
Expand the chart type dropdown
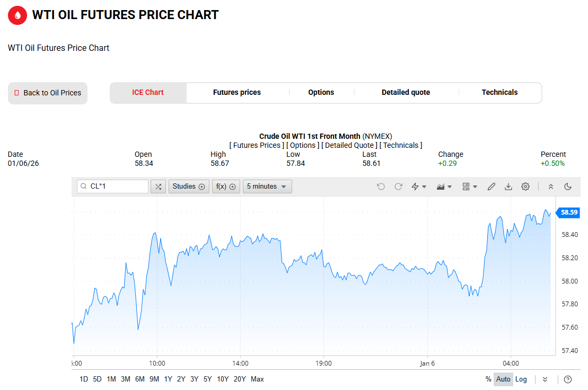(x=444, y=187)
